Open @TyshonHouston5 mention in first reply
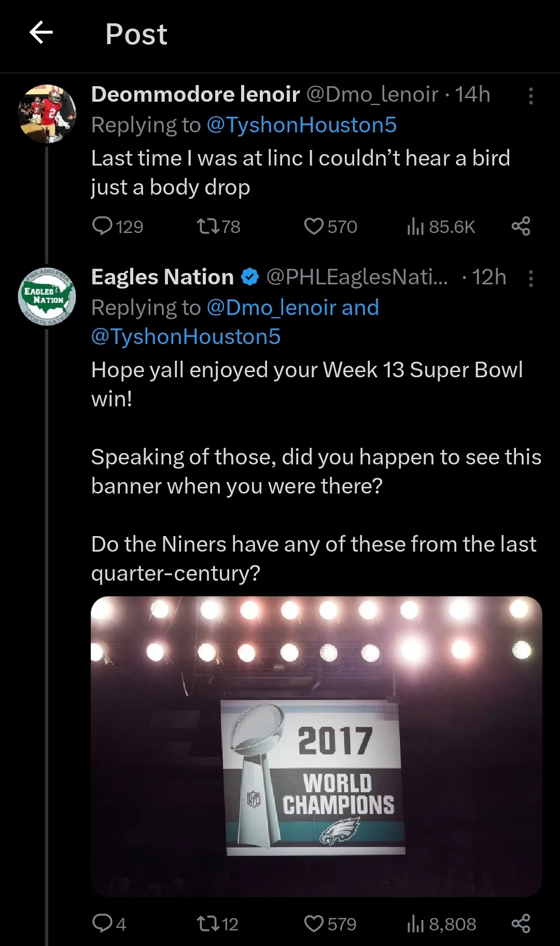This screenshot has width=560, height=946. click(x=301, y=125)
